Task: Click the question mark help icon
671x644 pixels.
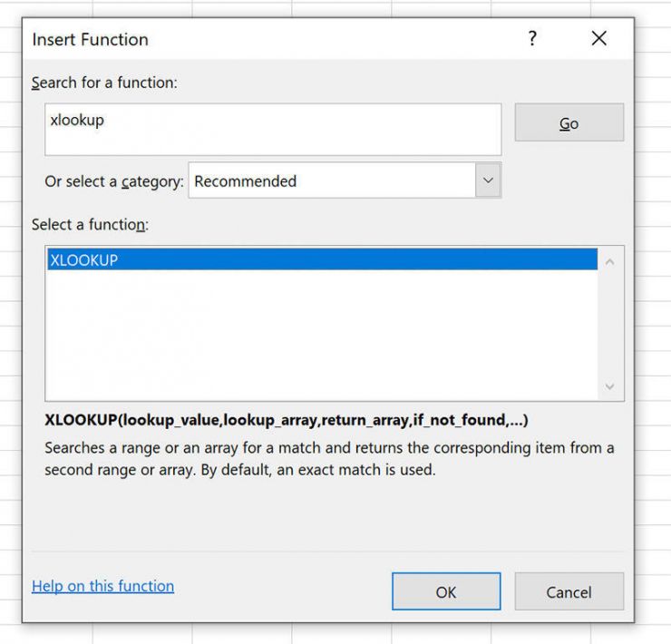Action: point(531,39)
